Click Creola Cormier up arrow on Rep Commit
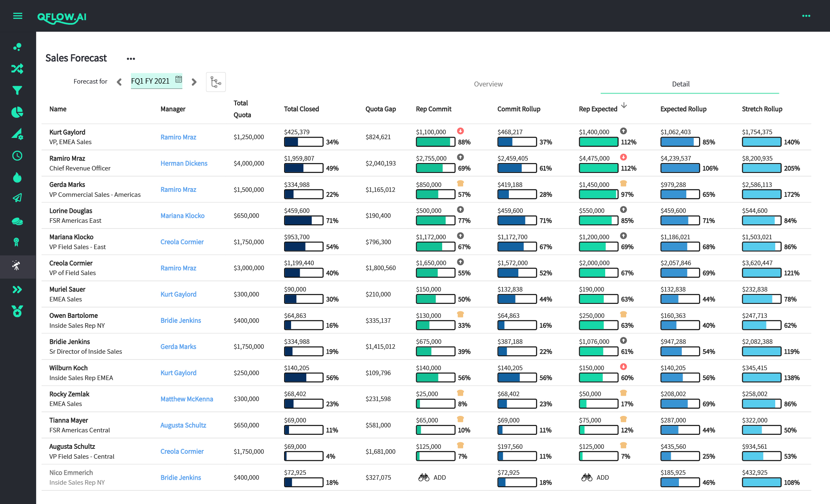830x504 pixels. [460, 262]
